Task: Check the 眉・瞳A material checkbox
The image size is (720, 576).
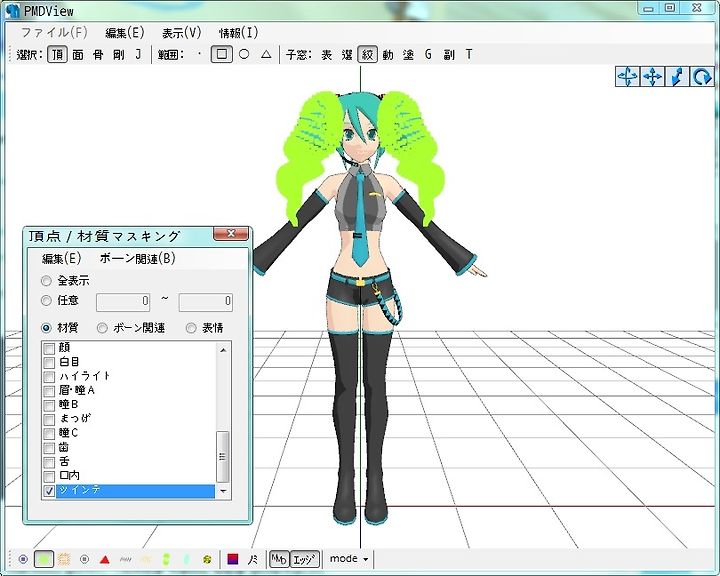Action: click(x=49, y=391)
